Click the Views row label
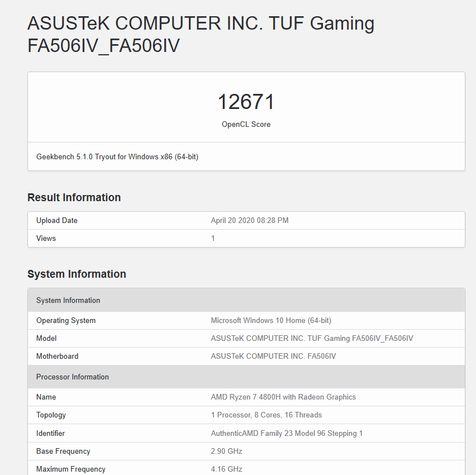476x475 pixels. tap(46, 239)
